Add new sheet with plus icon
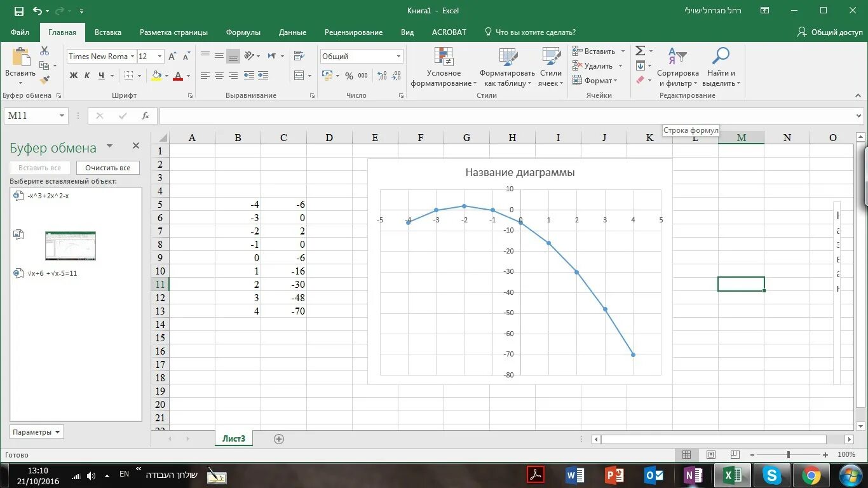The width and height of the screenshot is (868, 488). click(x=278, y=439)
